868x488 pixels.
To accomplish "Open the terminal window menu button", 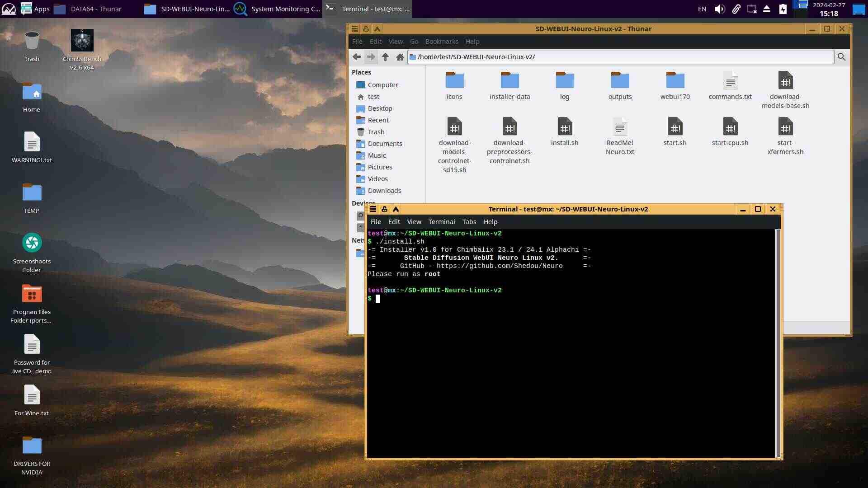I will click(x=373, y=209).
